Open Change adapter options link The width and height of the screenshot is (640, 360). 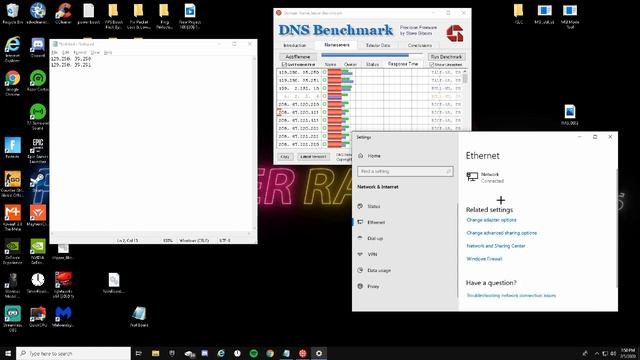click(x=491, y=220)
